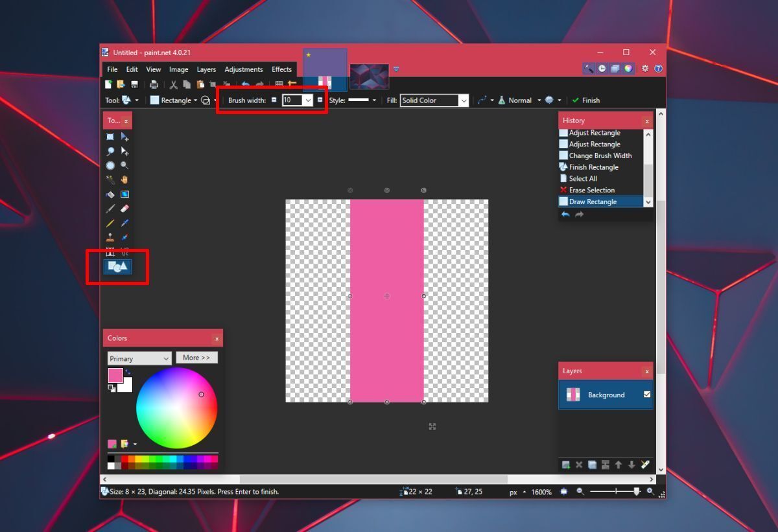The width and height of the screenshot is (778, 532).
Task: Select the Rectangle Select tool
Action: (x=110, y=137)
